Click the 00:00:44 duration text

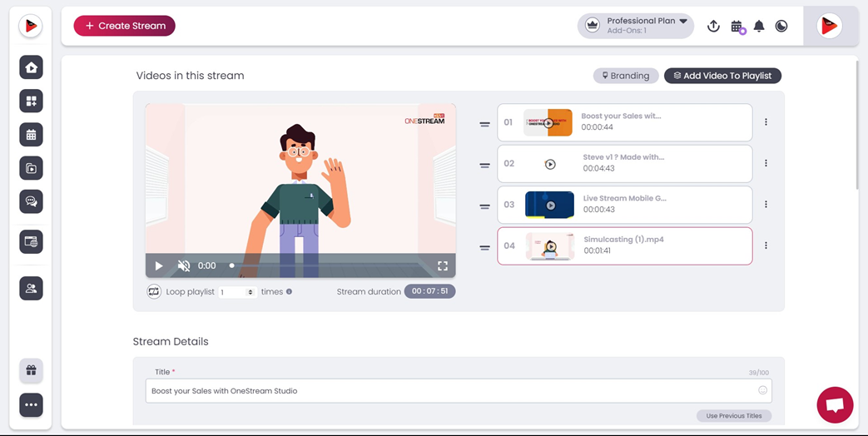click(x=597, y=127)
